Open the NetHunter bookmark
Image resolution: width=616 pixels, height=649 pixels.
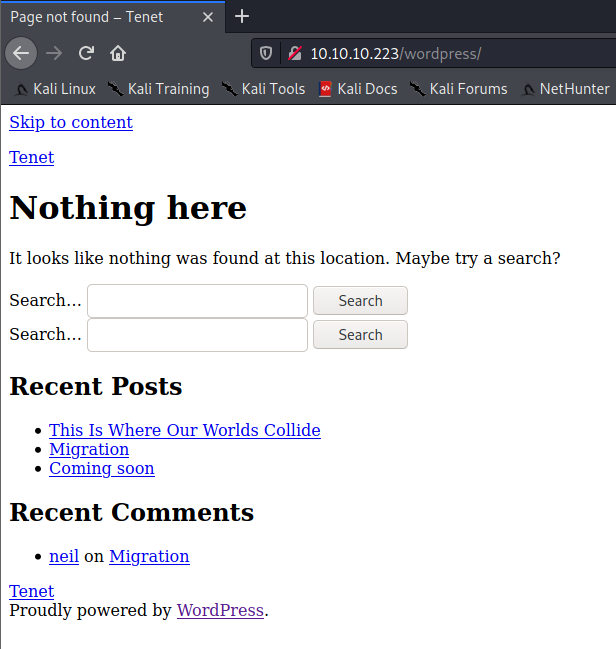click(x=565, y=89)
